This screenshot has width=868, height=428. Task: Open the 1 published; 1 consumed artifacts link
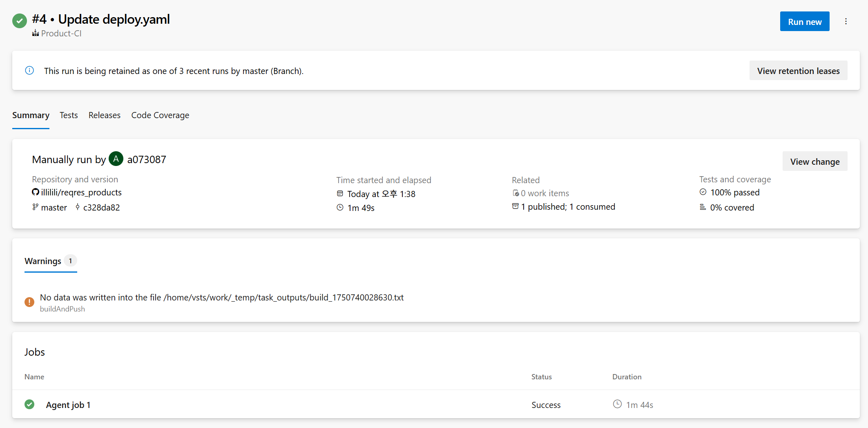tap(571, 207)
